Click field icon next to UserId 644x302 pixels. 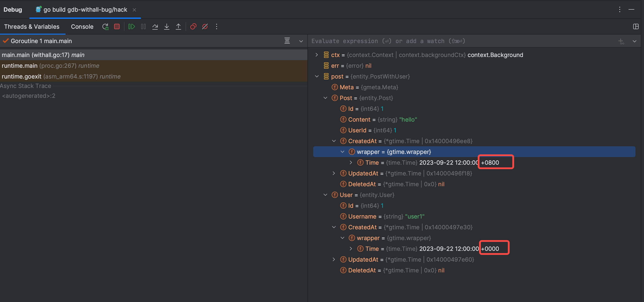coord(343,130)
